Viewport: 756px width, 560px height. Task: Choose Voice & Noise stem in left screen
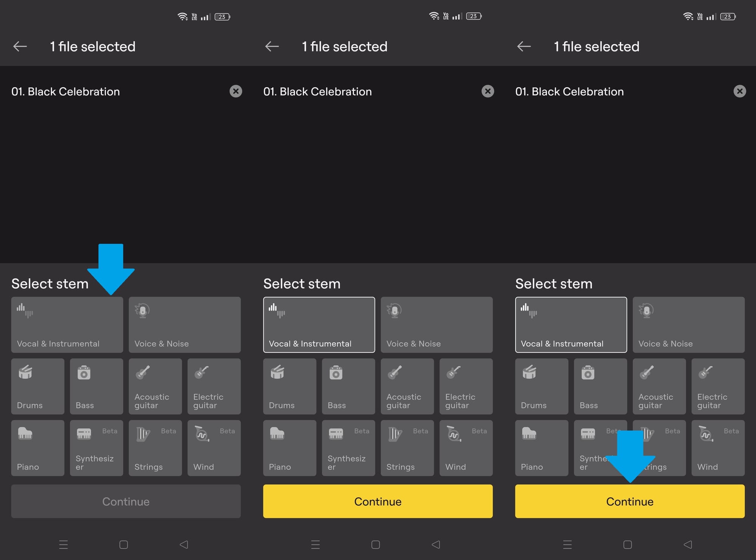pyautogui.click(x=184, y=324)
